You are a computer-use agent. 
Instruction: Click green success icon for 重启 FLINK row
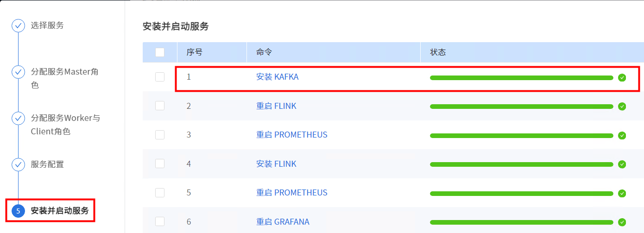(622, 107)
